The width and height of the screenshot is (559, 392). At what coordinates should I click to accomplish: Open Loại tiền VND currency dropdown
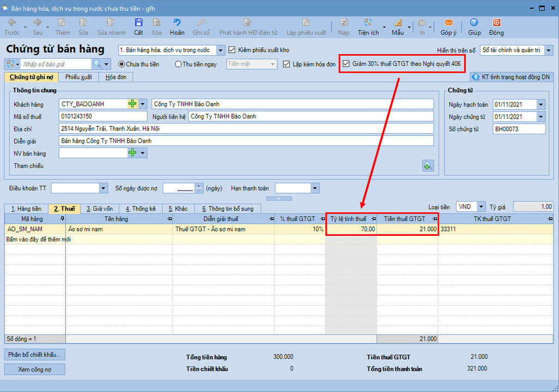tap(481, 206)
